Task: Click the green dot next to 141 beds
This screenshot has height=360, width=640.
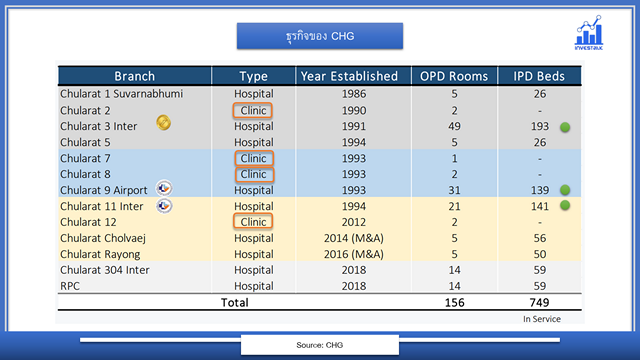Action: (565, 205)
